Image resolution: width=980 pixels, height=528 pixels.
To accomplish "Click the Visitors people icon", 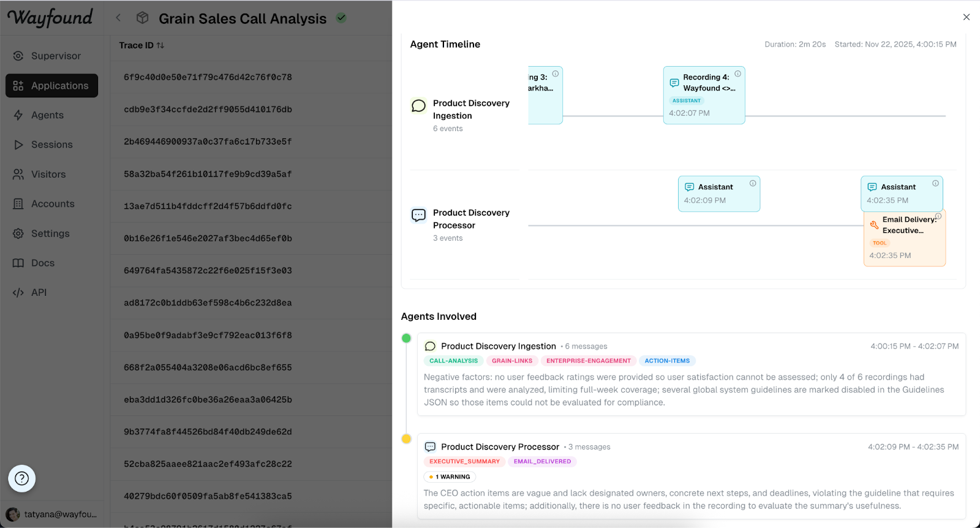I will (18, 175).
